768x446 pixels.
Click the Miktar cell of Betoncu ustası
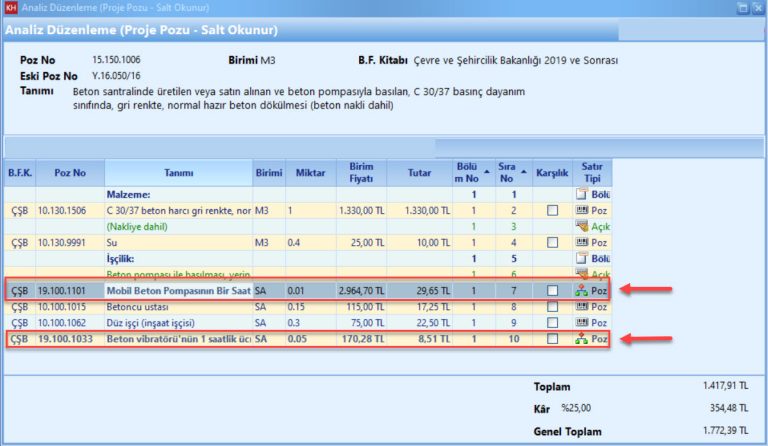pos(308,307)
